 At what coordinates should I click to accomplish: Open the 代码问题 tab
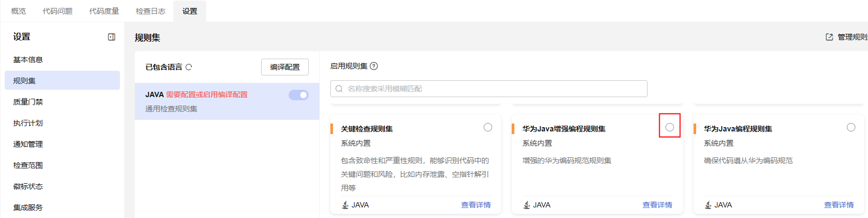tap(58, 11)
